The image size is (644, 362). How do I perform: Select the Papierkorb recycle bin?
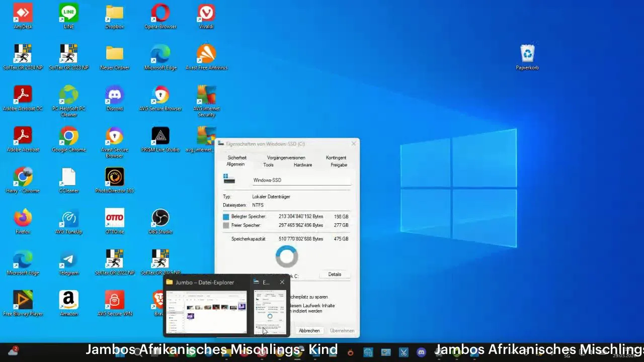pos(527,57)
